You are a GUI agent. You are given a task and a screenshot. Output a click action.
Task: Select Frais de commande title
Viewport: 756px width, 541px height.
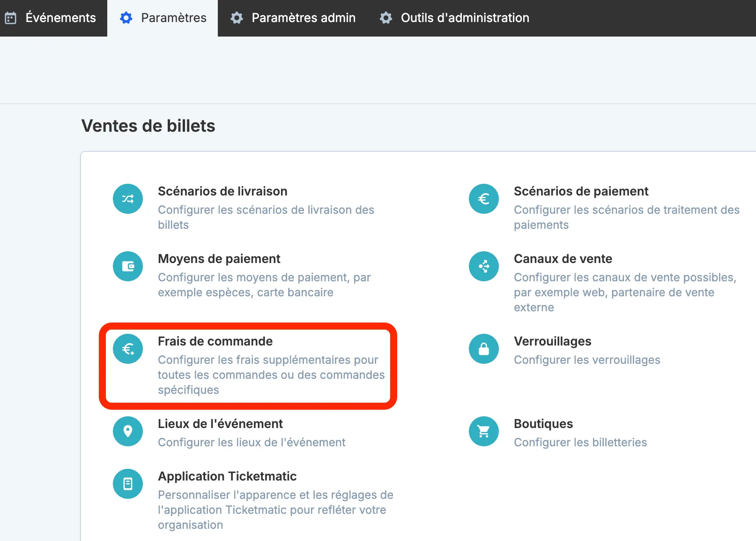[x=215, y=341]
